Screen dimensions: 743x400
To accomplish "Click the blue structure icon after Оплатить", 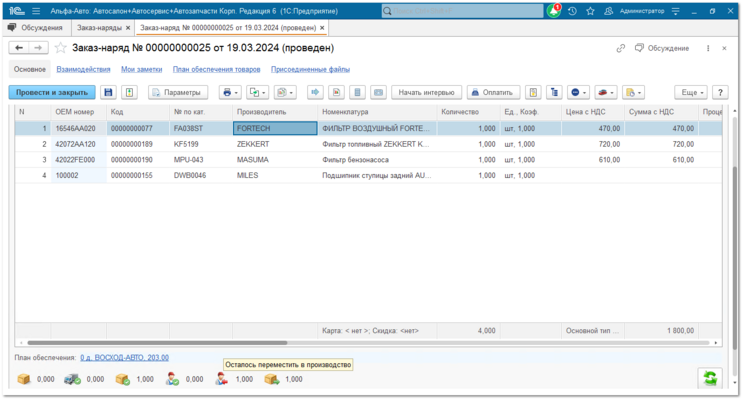I will pos(554,92).
